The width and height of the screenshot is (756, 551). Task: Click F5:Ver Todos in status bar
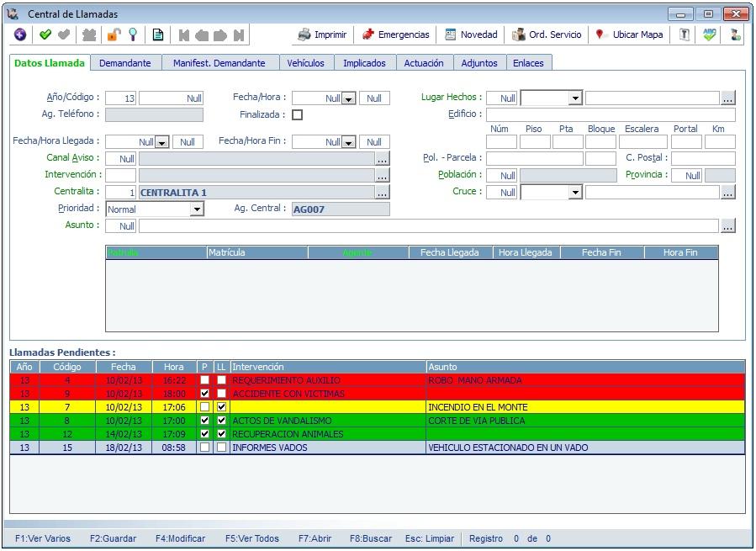tap(252, 538)
